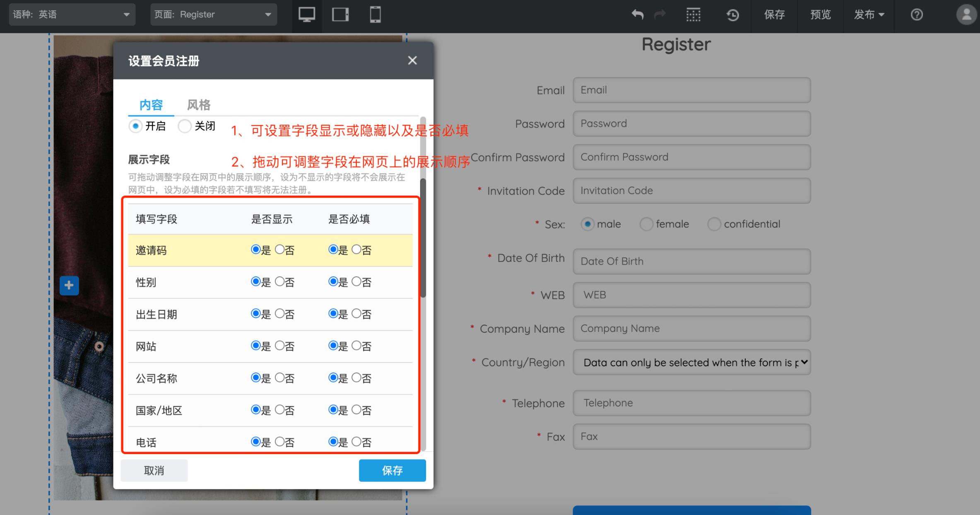
Task: Click the Email input field
Action: [x=691, y=90]
